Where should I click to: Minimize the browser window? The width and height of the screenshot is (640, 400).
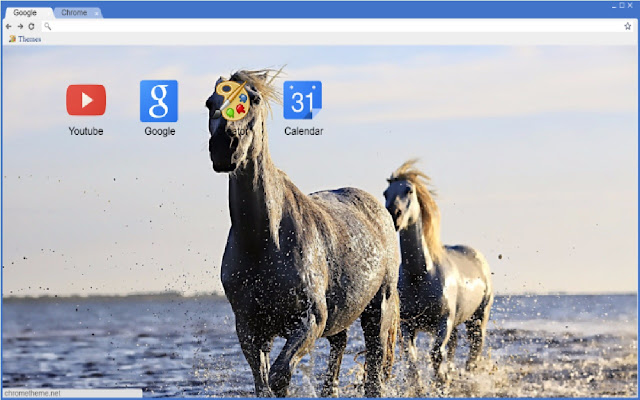[614, 6]
